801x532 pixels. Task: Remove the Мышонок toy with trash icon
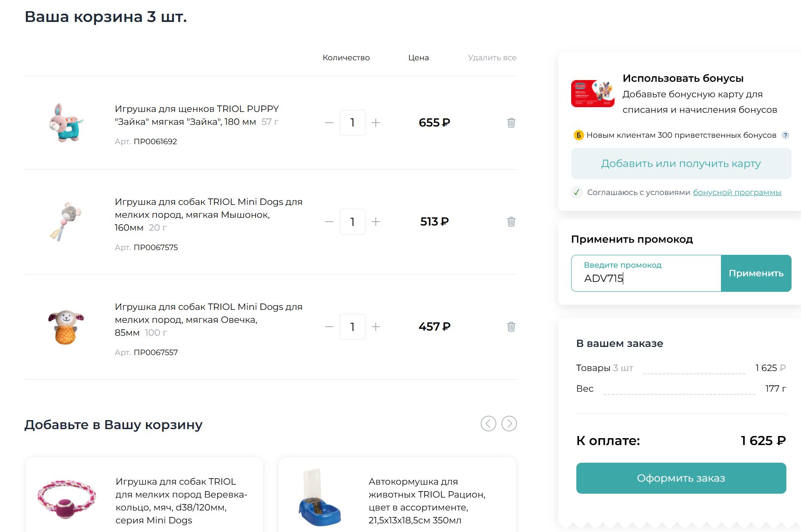click(x=511, y=222)
